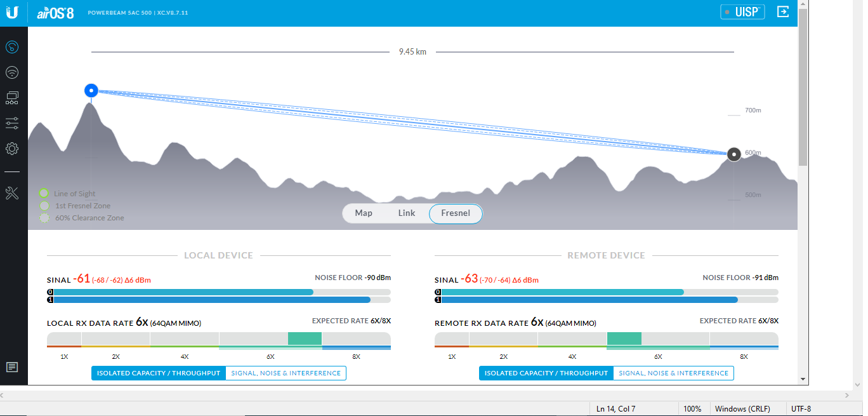Open the log notes icon at sidebar bottom

coord(12,367)
